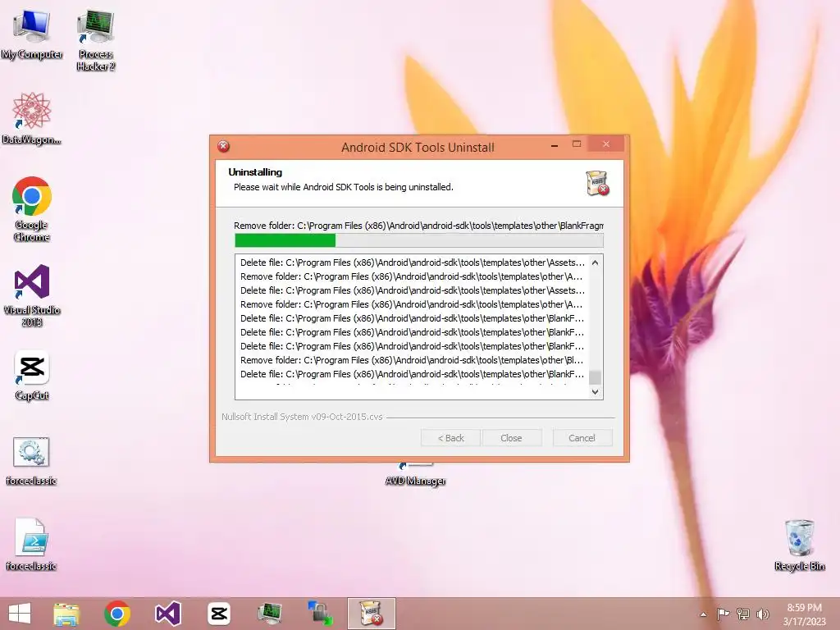
Task: Launch Google Chrome from the desktop
Action: pyautogui.click(x=32, y=209)
